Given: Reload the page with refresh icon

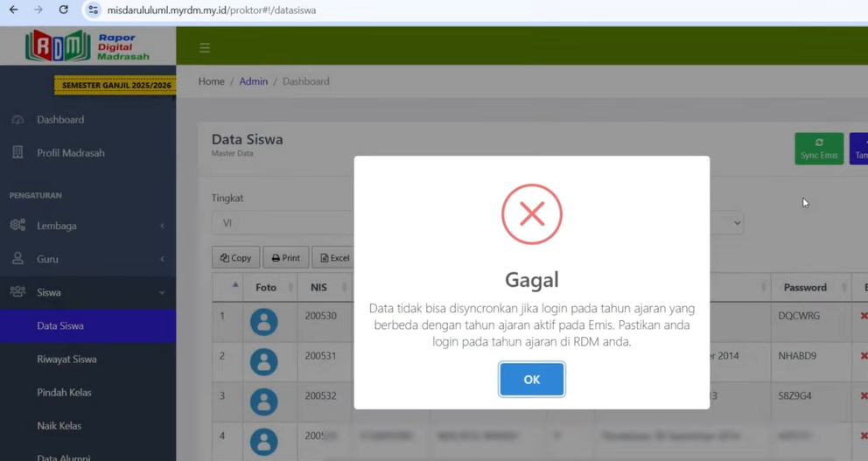Looking at the screenshot, I should coord(63,10).
